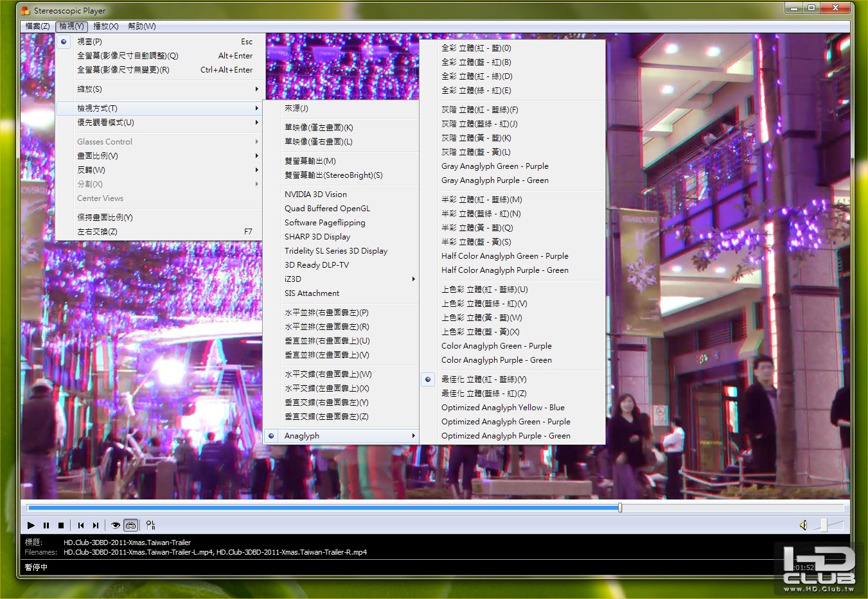Click the Pause button

(x=46, y=525)
